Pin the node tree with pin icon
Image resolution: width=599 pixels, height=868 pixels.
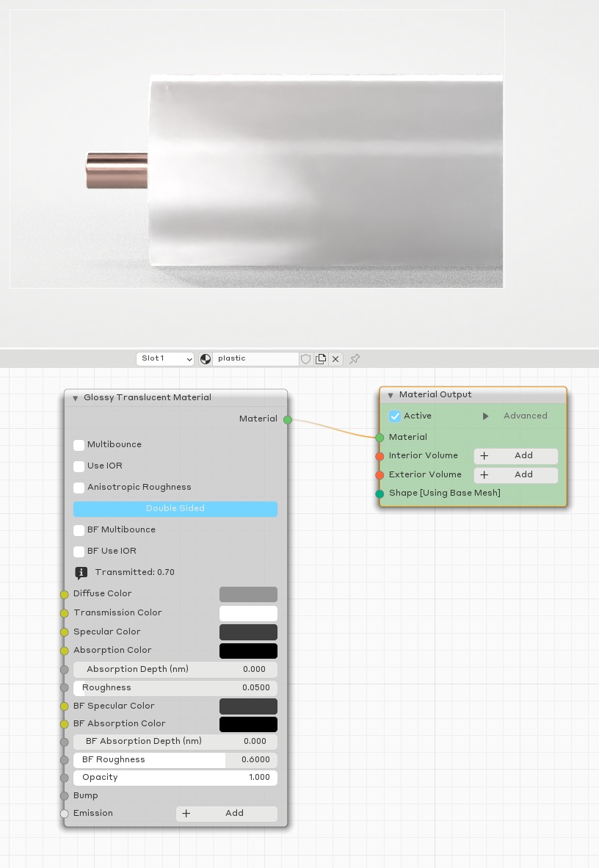coord(355,359)
